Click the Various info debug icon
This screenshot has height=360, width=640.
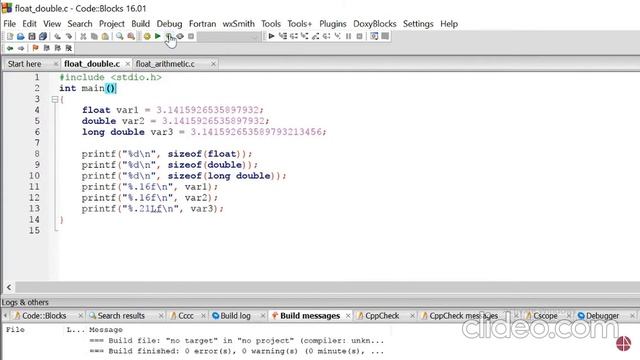click(x=385, y=36)
